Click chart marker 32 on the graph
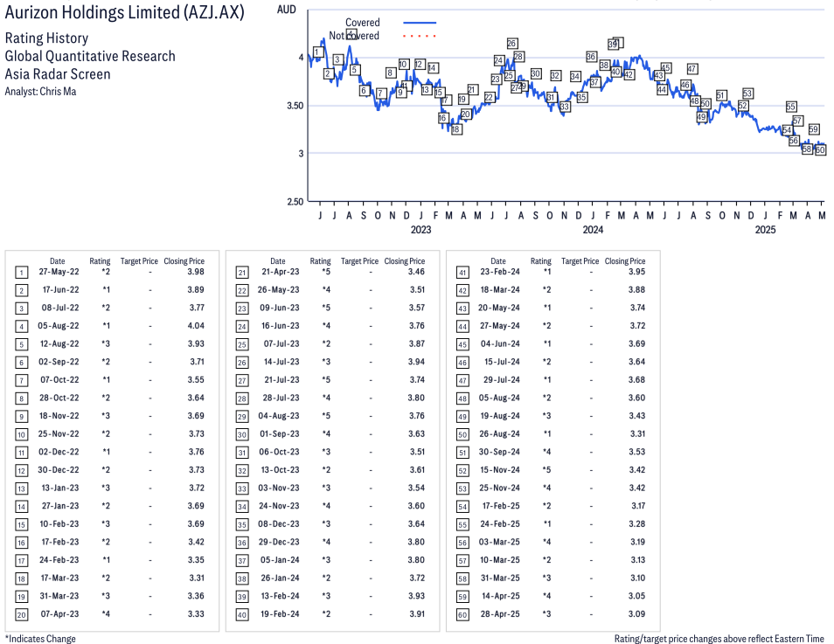 555,75
